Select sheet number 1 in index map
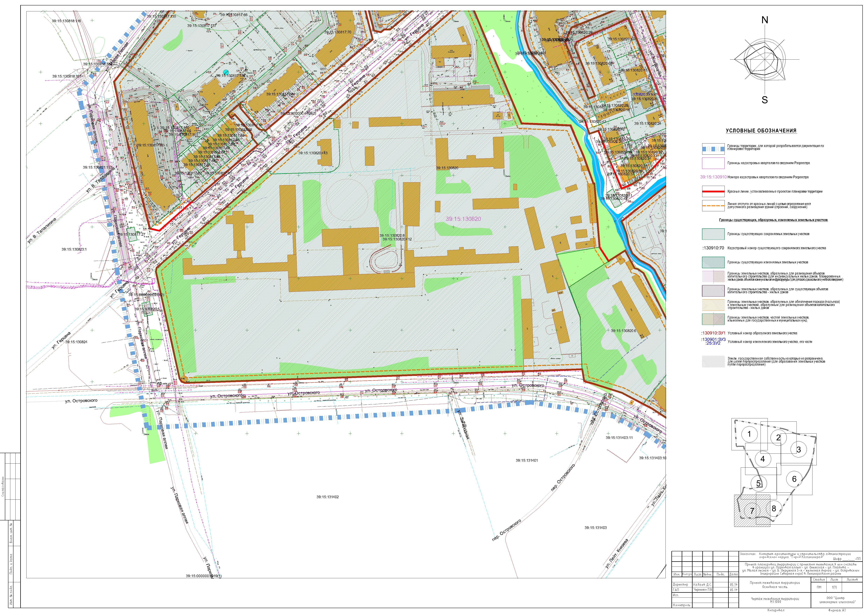Viewport: 868px width, 613px height. click(749, 434)
